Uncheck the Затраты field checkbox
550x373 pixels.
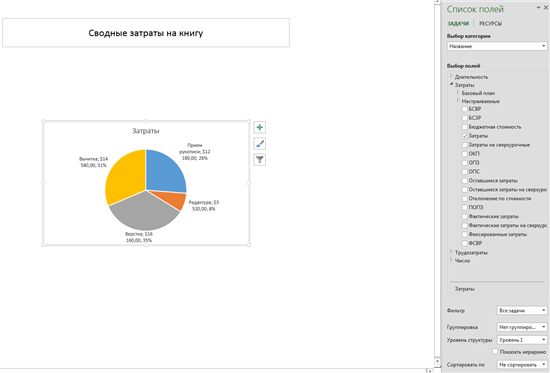coord(465,136)
